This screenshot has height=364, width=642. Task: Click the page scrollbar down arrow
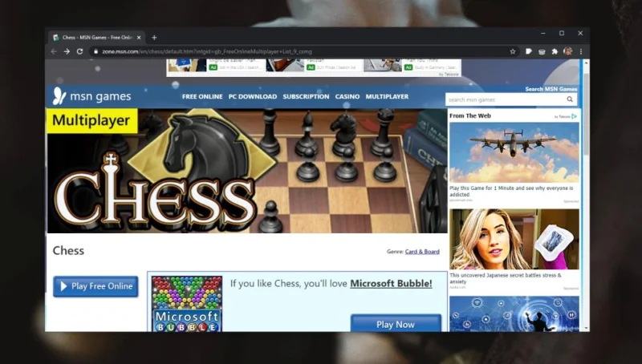click(x=587, y=328)
